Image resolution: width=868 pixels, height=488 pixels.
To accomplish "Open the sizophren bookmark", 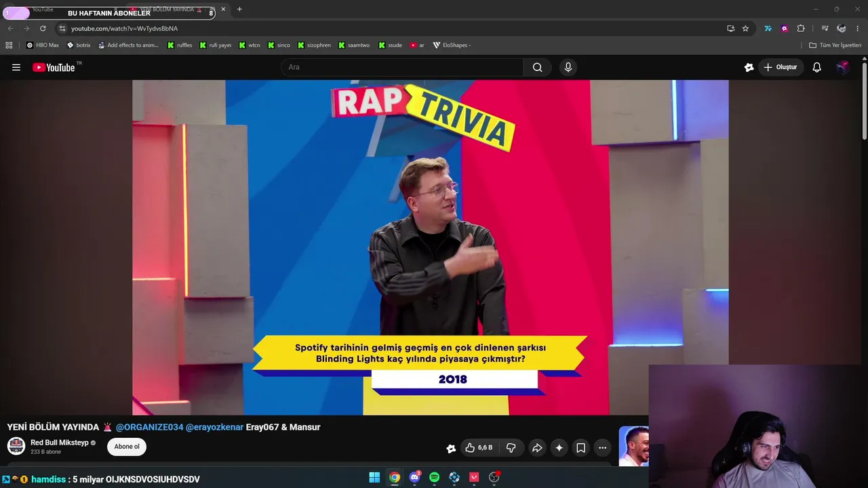I will [315, 45].
